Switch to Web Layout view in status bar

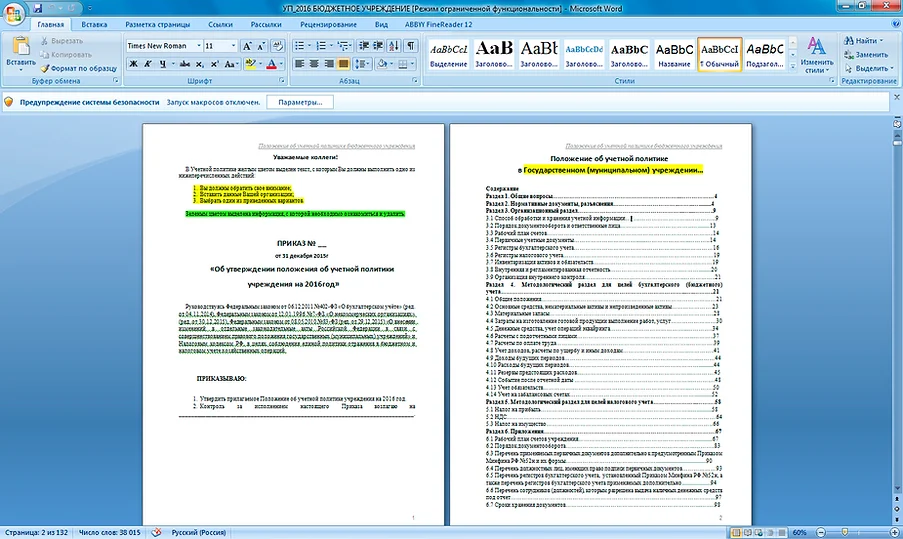[x=758, y=533]
